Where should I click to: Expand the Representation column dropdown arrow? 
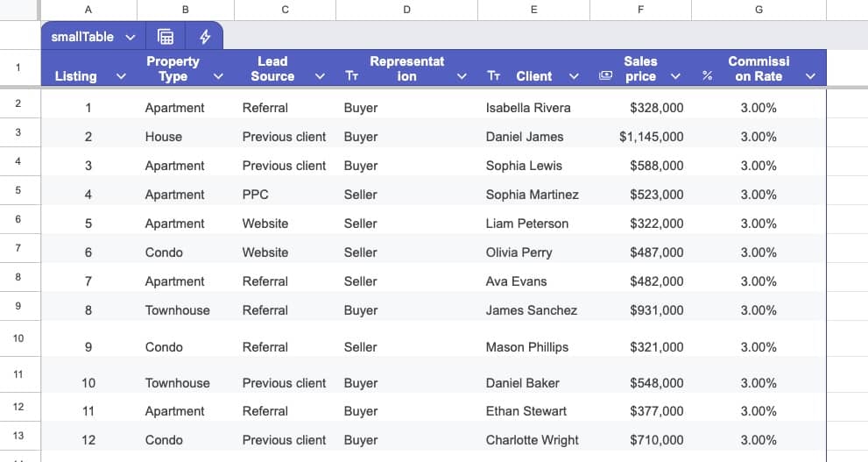(462, 76)
